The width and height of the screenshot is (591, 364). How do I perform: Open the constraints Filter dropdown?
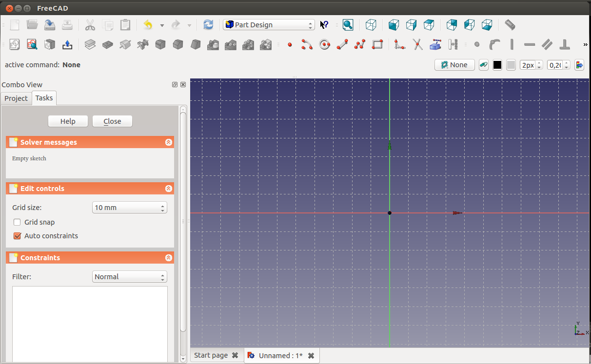129,277
